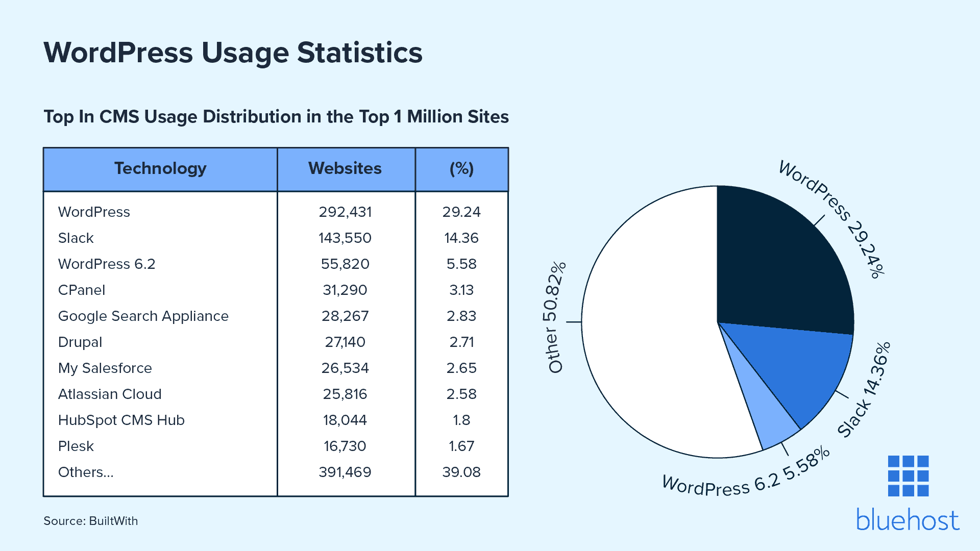Click the WordPress Usage Statistics title
The width and height of the screenshot is (980, 551).
click(233, 53)
